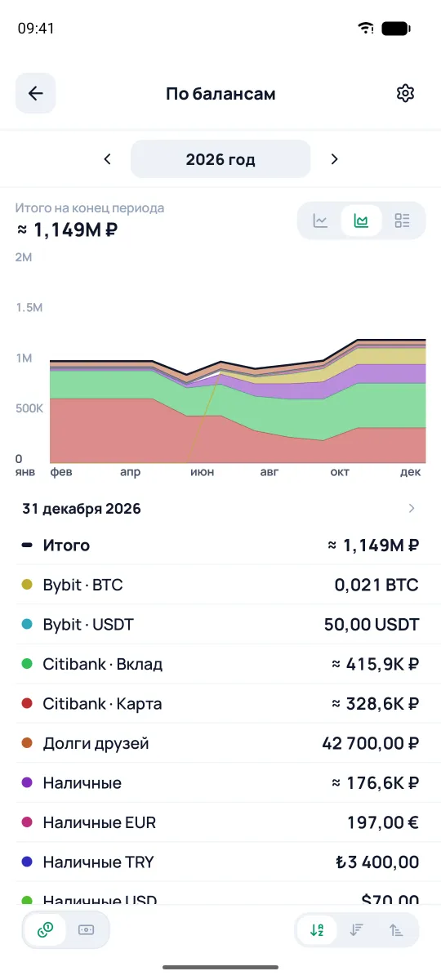Click Citibank · Карта red color dot
The height and width of the screenshot is (980, 441).
(x=27, y=703)
